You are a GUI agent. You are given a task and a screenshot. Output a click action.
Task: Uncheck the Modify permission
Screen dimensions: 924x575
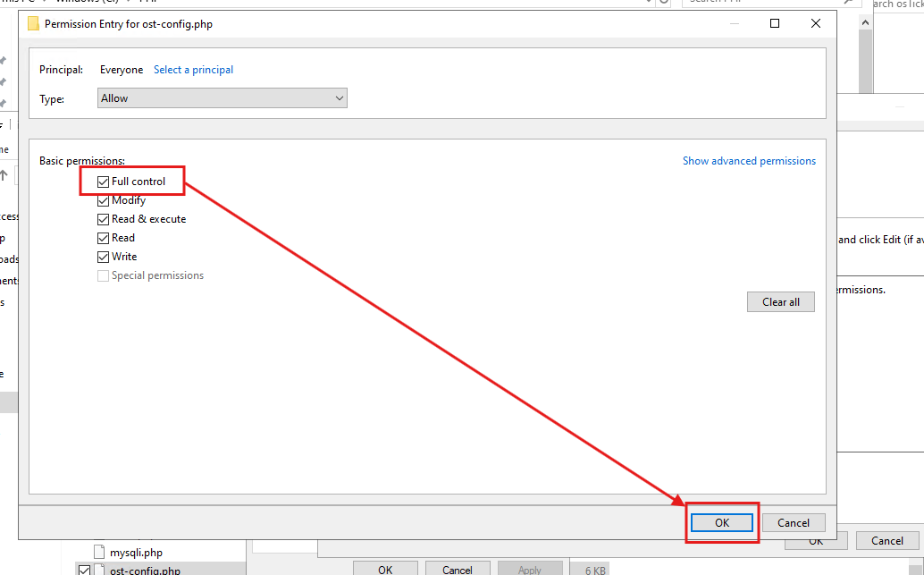pyautogui.click(x=103, y=200)
